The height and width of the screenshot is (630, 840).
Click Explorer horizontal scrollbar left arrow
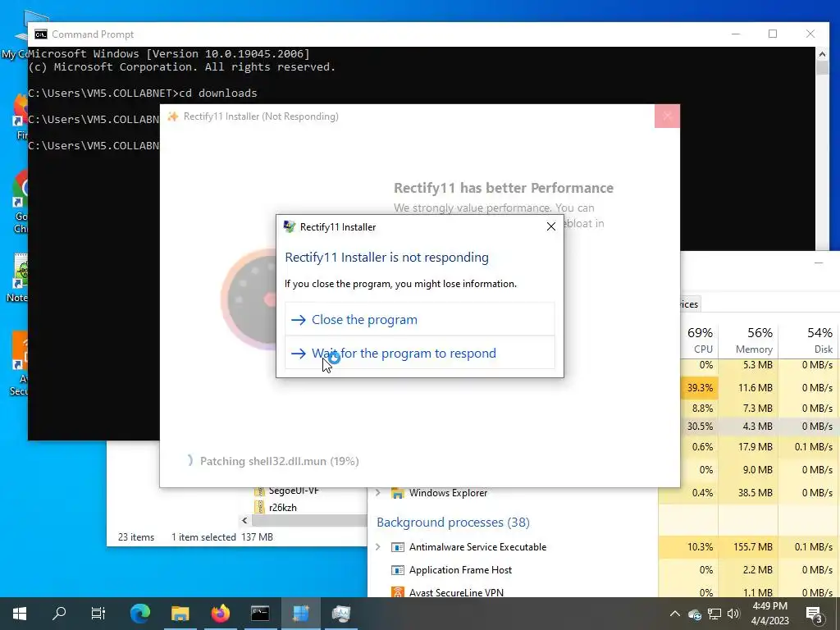pos(244,520)
